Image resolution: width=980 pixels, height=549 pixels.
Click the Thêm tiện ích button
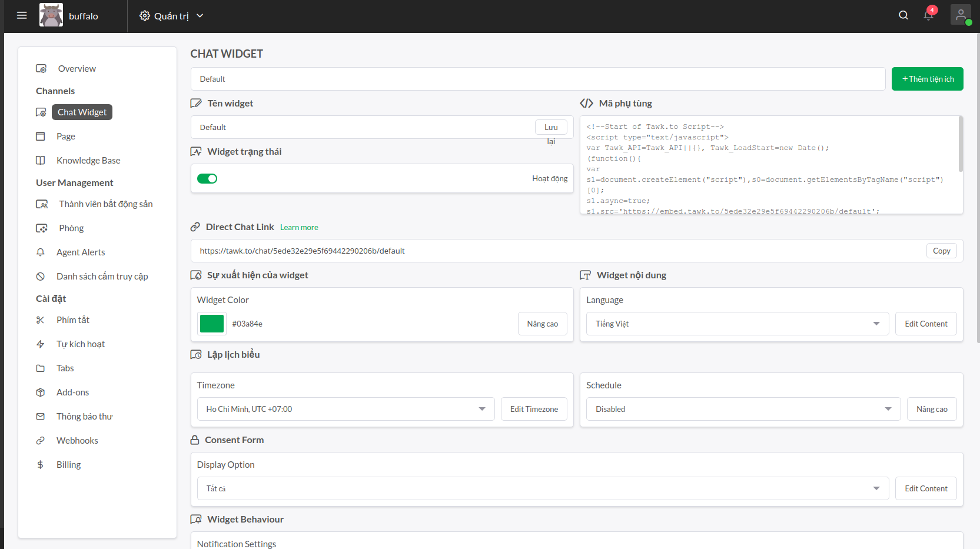click(x=927, y=79)
